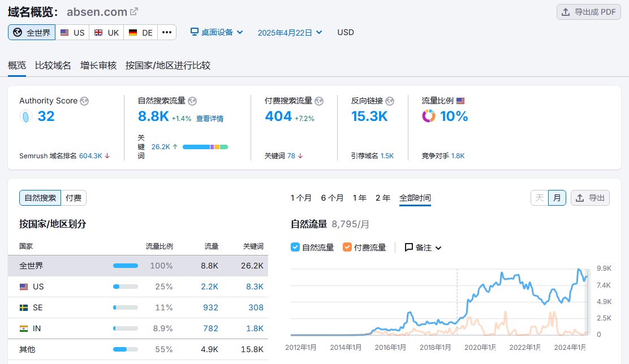The width and height of the screenshot is (629, 364).
Task: Choose the UK flag region filter
Action: tap(106, 32)
